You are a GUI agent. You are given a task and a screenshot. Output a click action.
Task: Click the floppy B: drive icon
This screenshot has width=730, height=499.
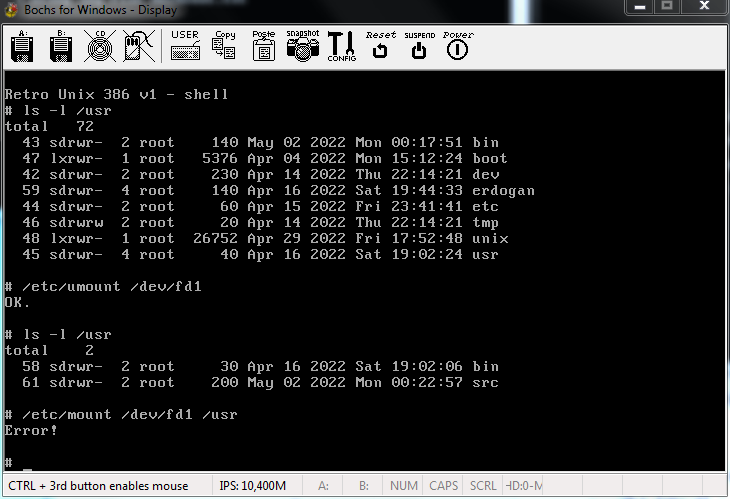point(61,47)
